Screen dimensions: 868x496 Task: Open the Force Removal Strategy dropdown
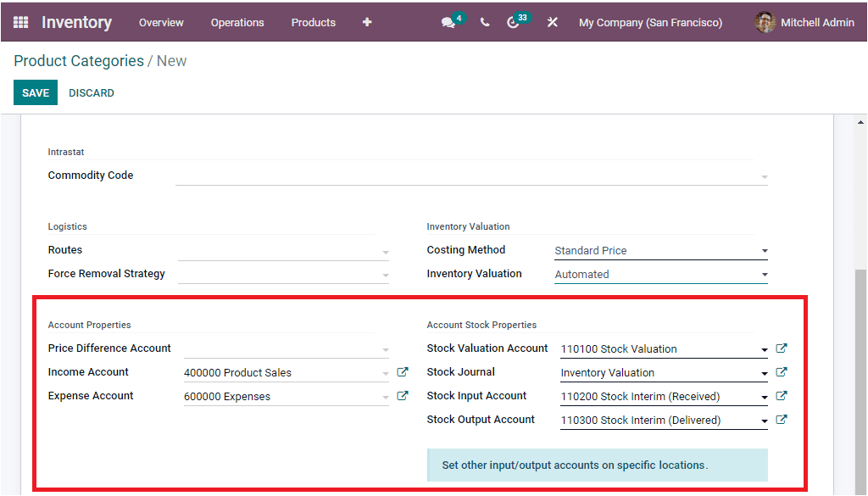[x=387, y=273]
